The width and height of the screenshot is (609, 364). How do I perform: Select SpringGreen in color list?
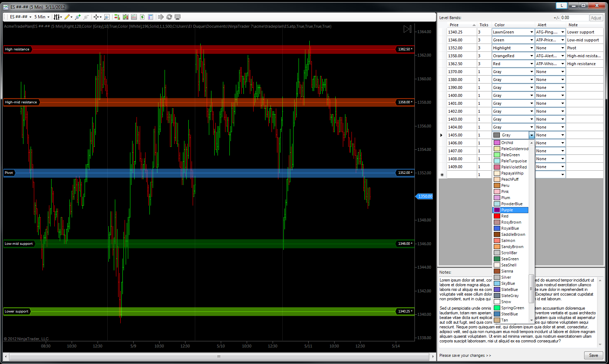[510, 308]
